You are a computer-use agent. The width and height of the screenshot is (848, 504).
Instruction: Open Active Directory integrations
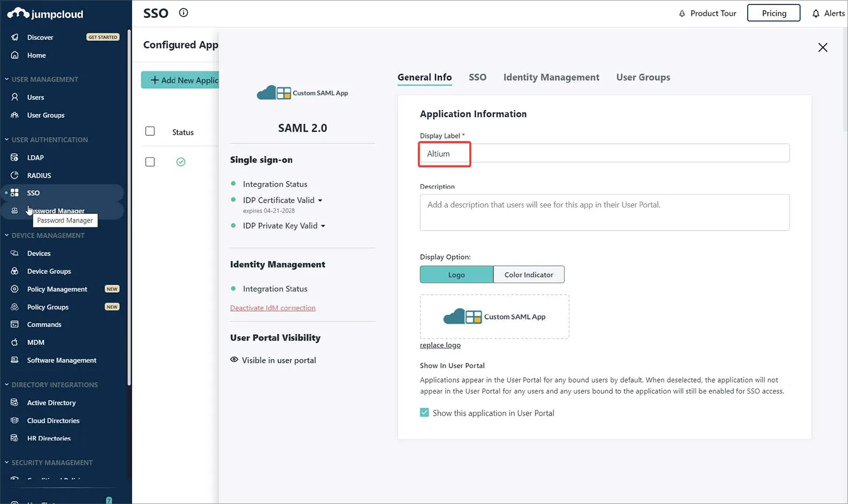click(51, 403)
